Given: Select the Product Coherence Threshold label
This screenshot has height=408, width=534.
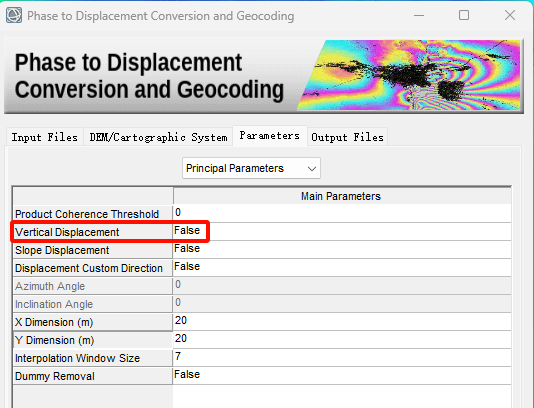Looking at the screenshot, I should pos(93,214).
